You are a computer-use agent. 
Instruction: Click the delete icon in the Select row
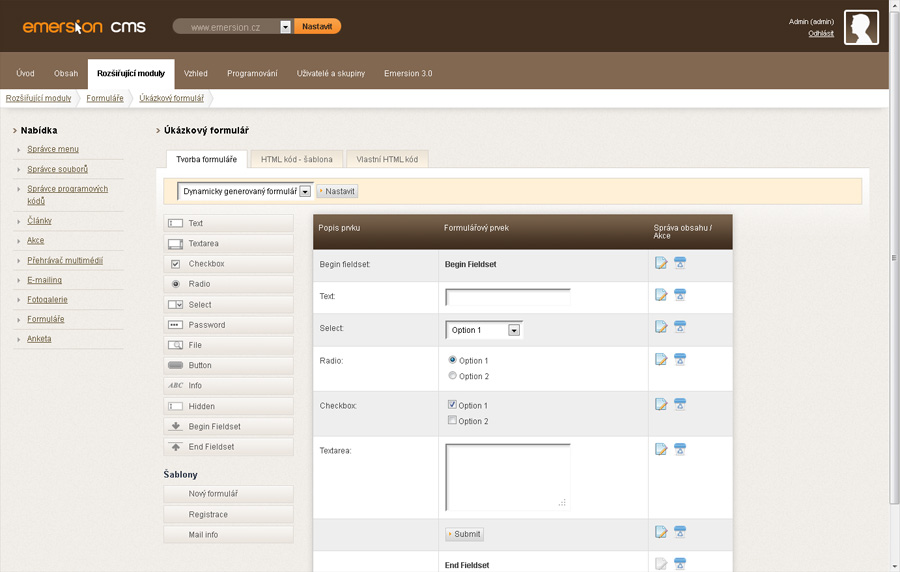click(680, 327)
